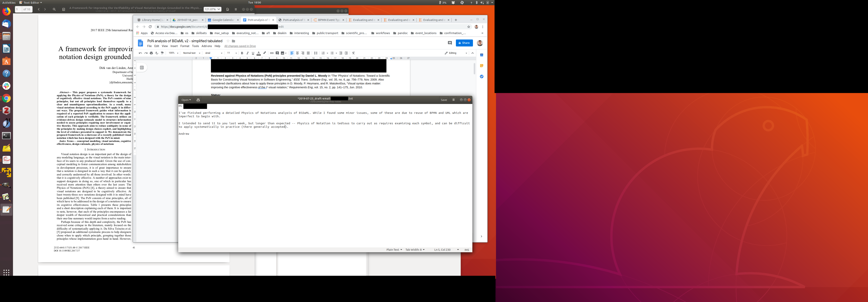Switch to the Google Calendar tab
Viewport: 868px width, 302px height.
pos(223,20)
